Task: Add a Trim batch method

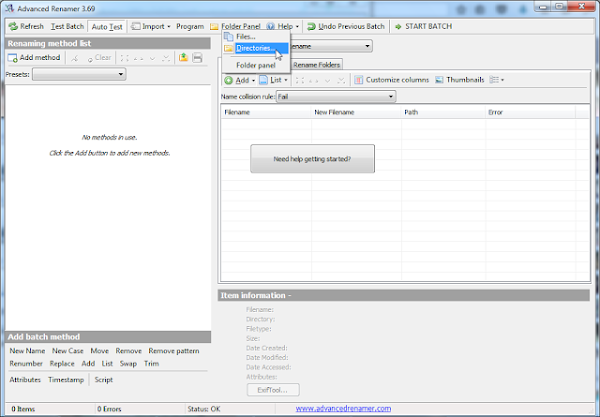Action: click(x=152, y=363)
